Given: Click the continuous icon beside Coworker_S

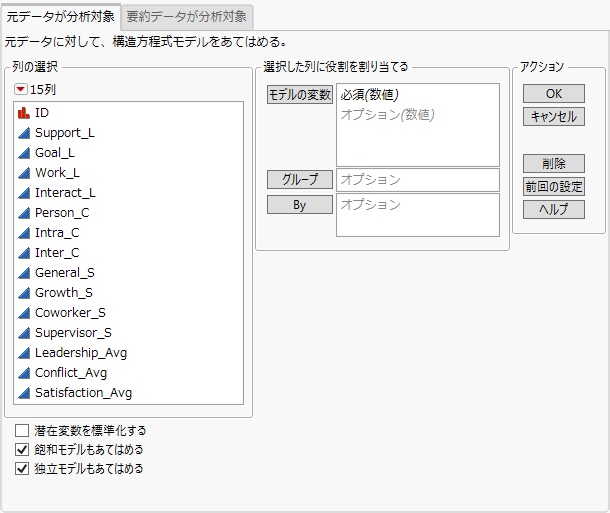Looking at the screenshot, I should click(24, 313).
